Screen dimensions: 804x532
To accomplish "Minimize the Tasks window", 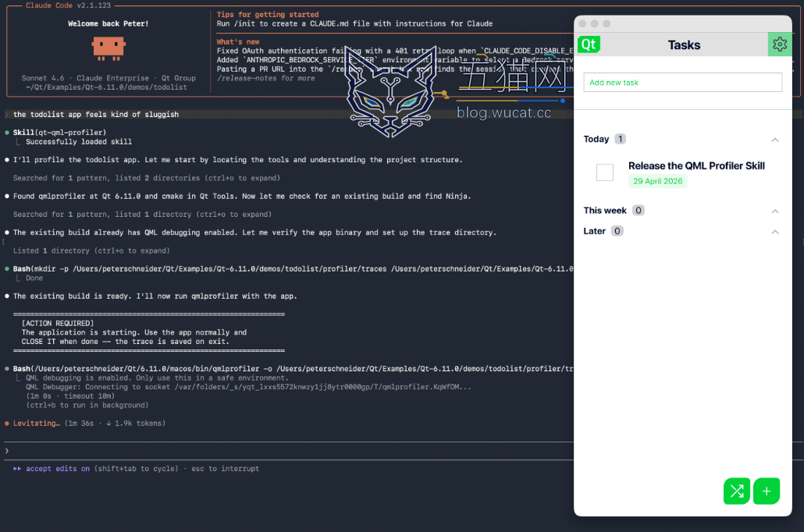I will point(594,23).
